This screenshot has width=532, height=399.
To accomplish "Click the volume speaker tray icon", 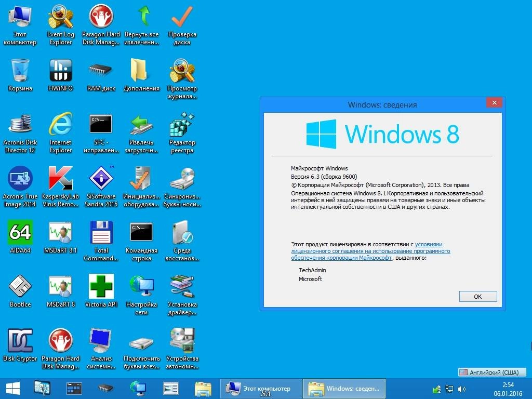I will pyautogui.click(x=462, y=389).
